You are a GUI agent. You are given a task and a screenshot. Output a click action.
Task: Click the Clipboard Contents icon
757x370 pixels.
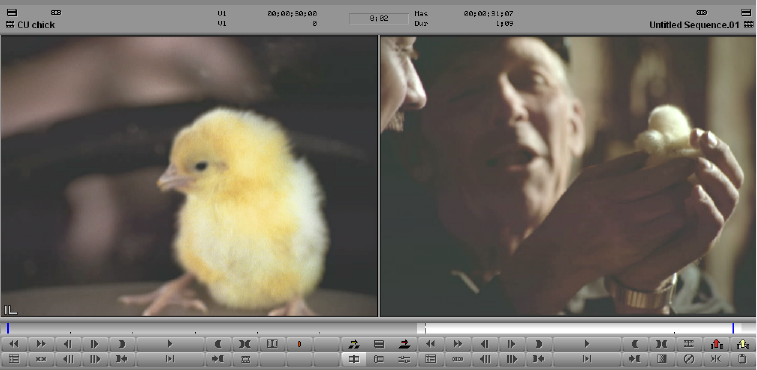(742, 359)
